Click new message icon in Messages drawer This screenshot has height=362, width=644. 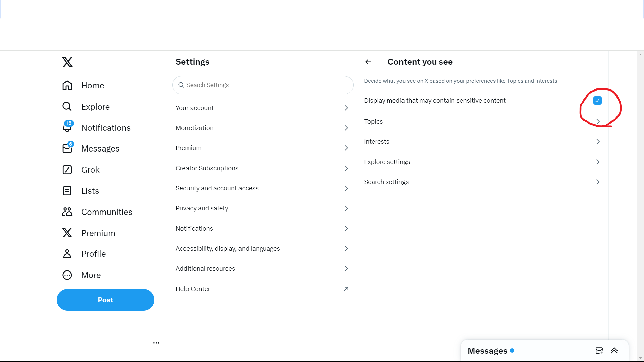tap(599, 351)
